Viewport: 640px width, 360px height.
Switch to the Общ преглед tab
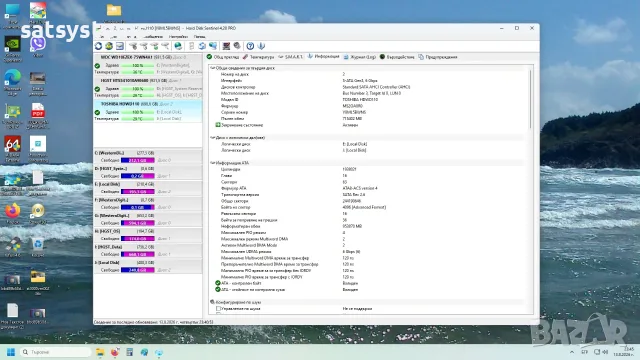pyautogui.click(x=223, y=57)
